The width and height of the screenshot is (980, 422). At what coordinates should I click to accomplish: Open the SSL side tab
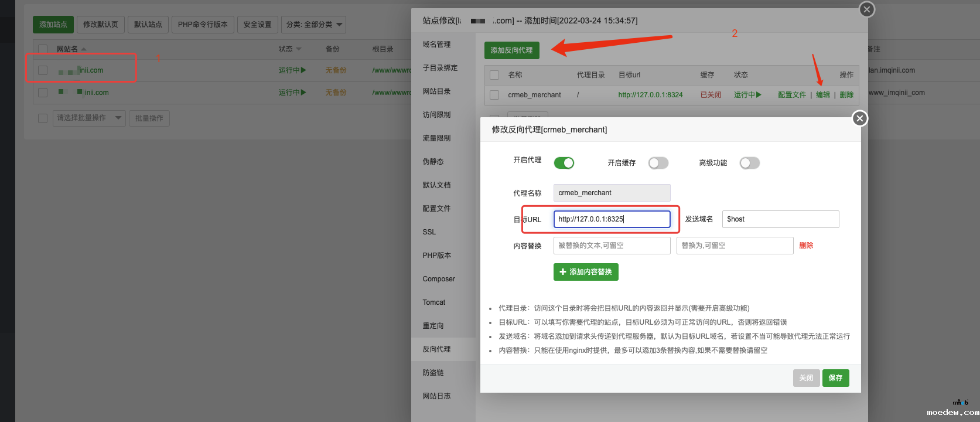(429, 232)
